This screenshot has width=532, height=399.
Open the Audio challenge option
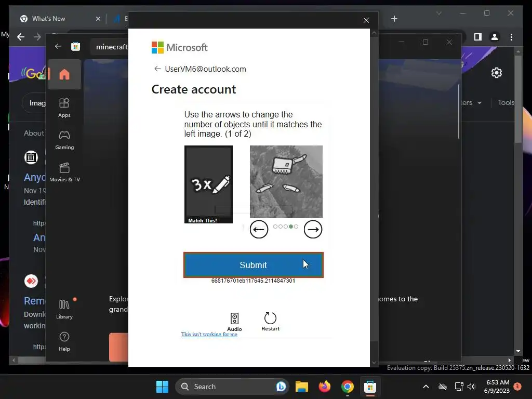tap(234, 322)
